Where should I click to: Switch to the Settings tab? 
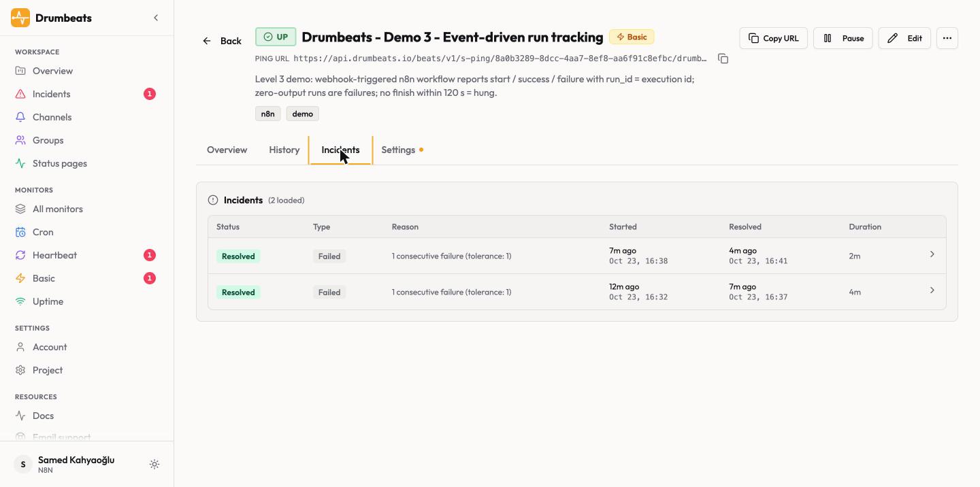pos(402,150)
